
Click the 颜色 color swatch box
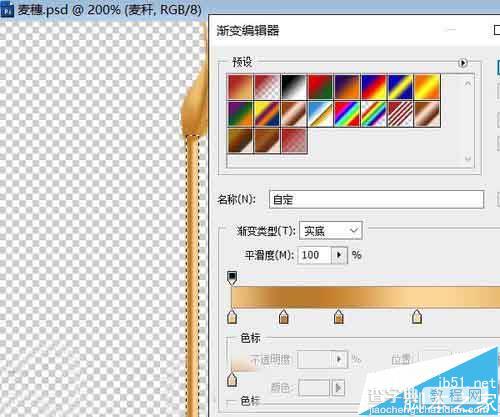(314, 388)
